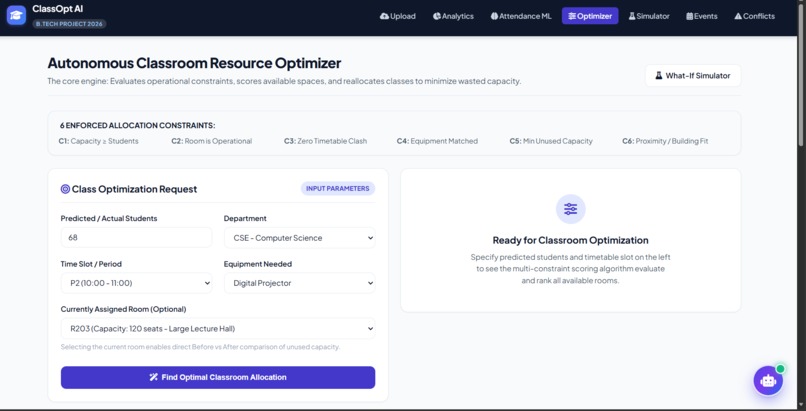
Task: Open the Events tab
Action: tap(702, 16)
